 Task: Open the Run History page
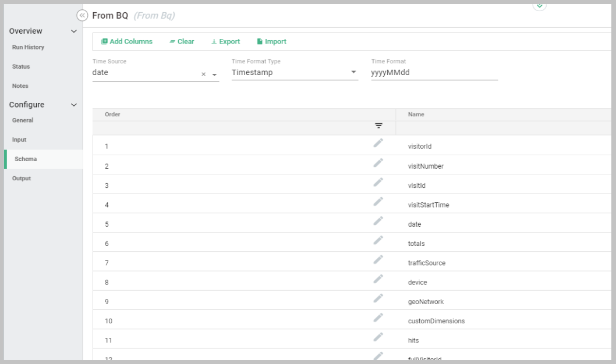[x=28, y=47]
